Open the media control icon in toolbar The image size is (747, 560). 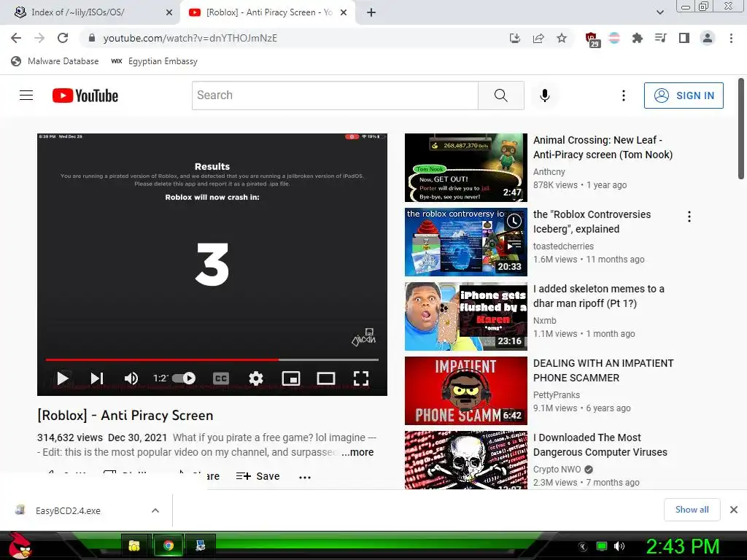(660, 38)
